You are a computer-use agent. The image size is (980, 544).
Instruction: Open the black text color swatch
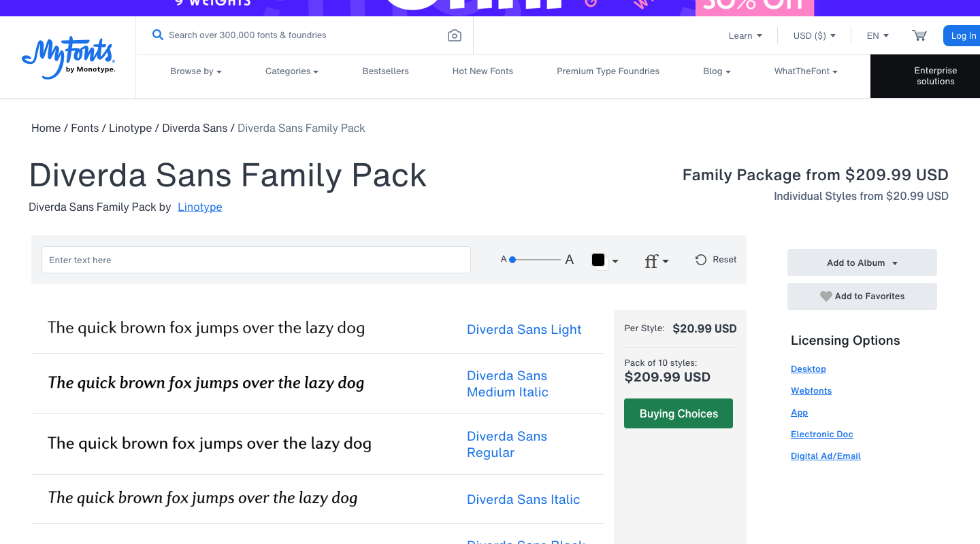click(x=599, y=260)
